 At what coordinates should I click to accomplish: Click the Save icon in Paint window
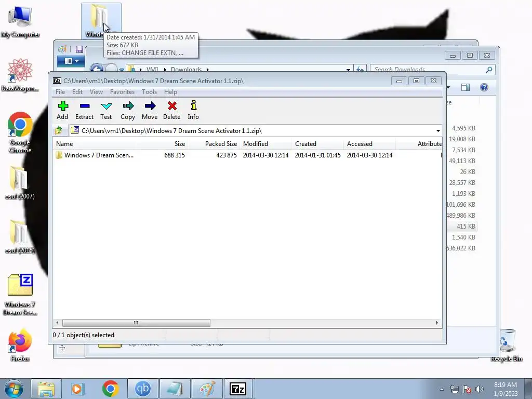tap(79, 49)
